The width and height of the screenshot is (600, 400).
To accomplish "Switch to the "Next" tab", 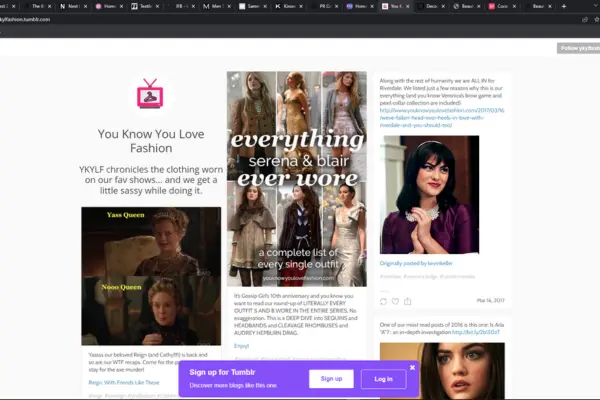I will (x=73, y=7).
